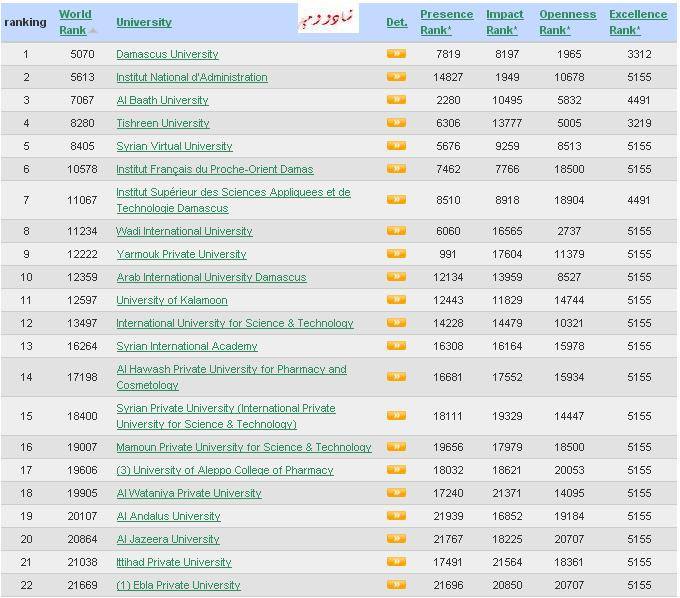Open the Tishreen University link
This screenshot has width=680, height=598.
(163, 123)
